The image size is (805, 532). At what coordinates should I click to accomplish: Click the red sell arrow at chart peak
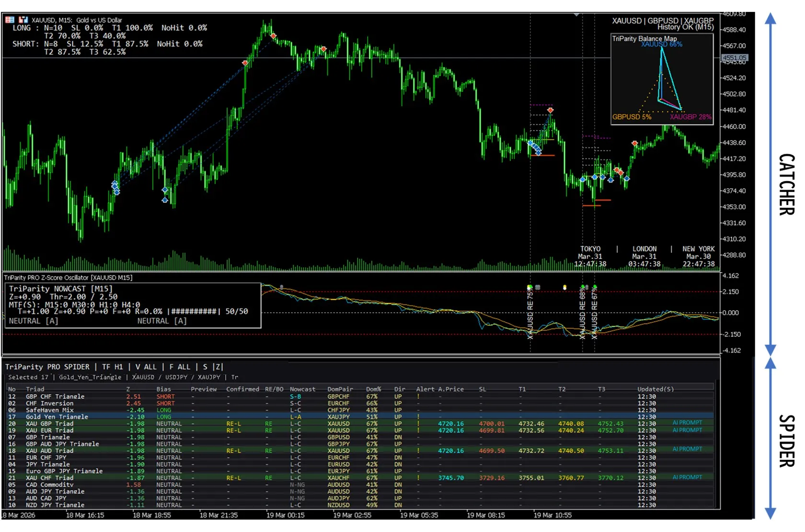coord(273,36)
